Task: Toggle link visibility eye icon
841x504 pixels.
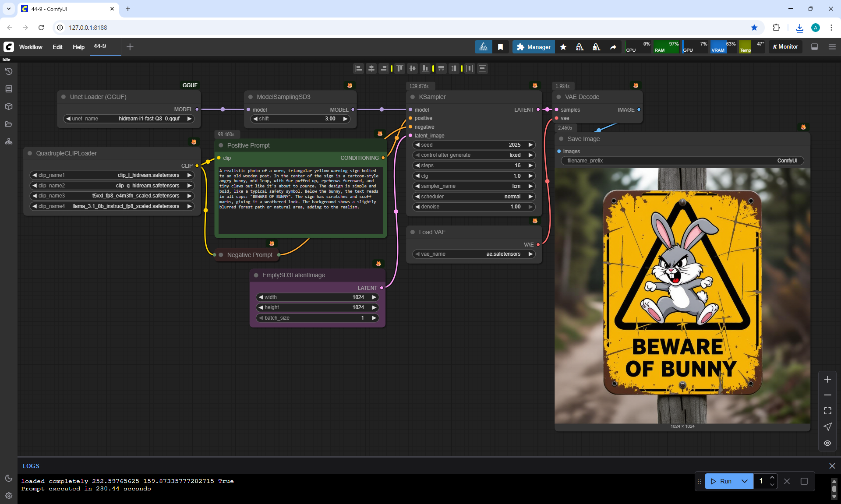Action: [x=827, y=443]
